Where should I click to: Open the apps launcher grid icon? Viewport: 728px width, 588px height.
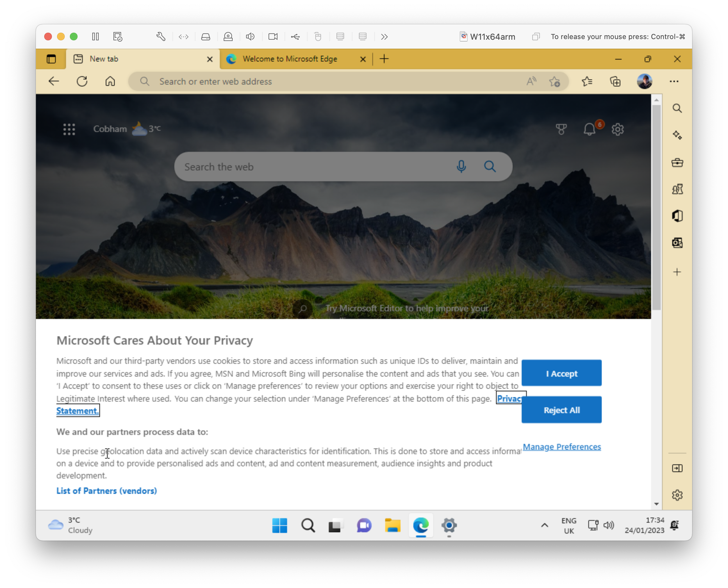pyautogui.click(x=69, y=129)
